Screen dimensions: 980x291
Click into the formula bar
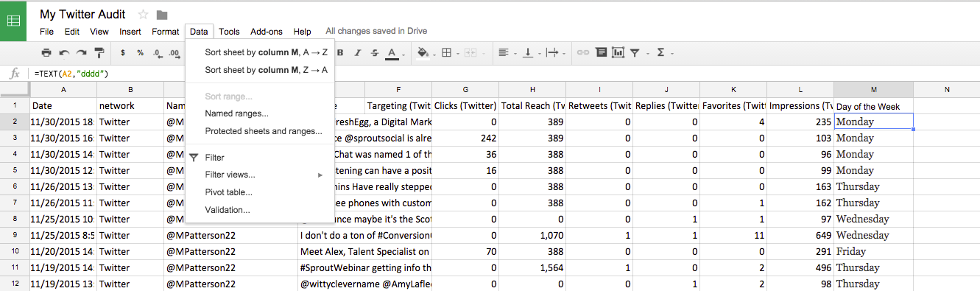coord(504,74)
